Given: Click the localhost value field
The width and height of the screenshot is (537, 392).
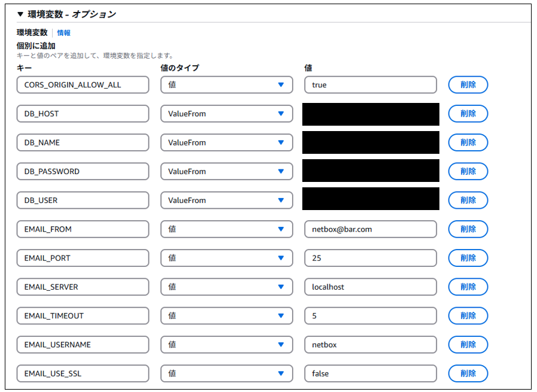Looking at the screenshot, I should 371,287.
